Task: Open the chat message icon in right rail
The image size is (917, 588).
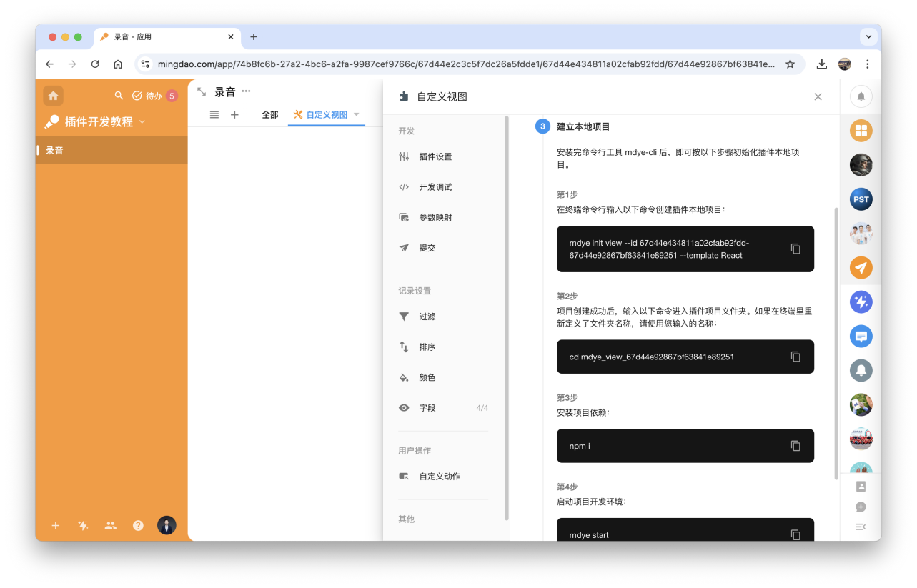Action: 861,336
